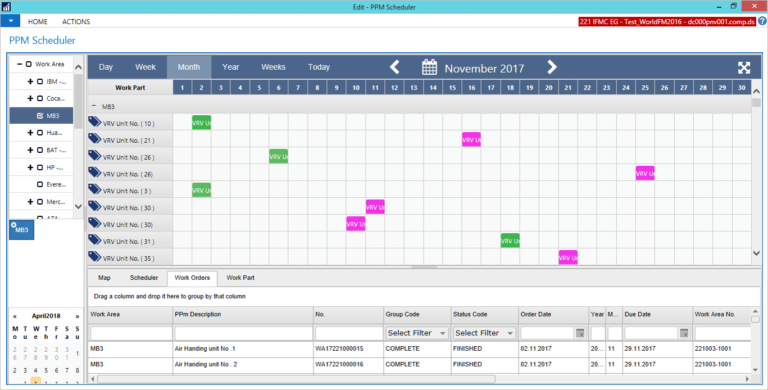Screen dimensions: 768x390
Task: Expand the Coca... tree node
Action: pos(30,98)
